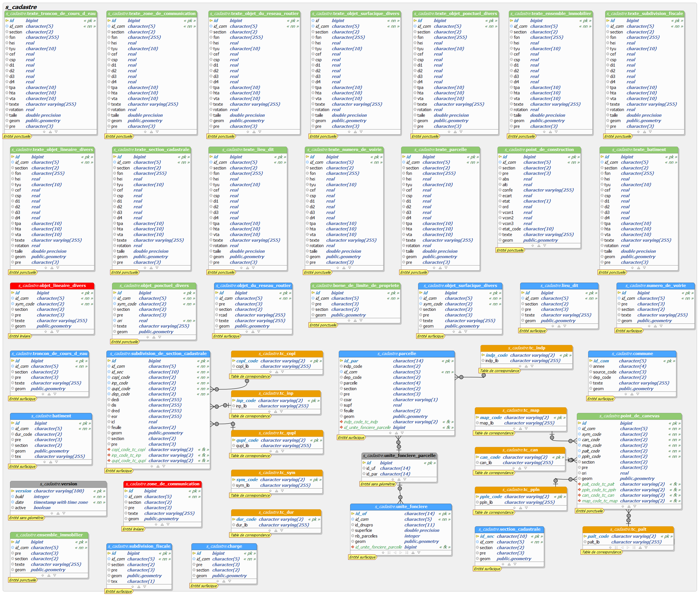The width and height of the screenshot is (700, 597).
Task: Click the foreign key arrow beside id_unite_fonciere_parcelle in unite_fonciere
Action: coord(353,547)
